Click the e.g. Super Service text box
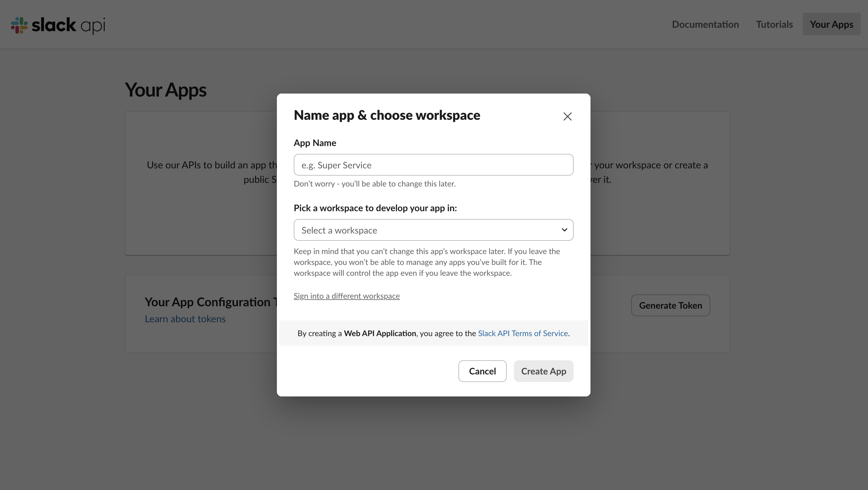 (x=433, y=165)
